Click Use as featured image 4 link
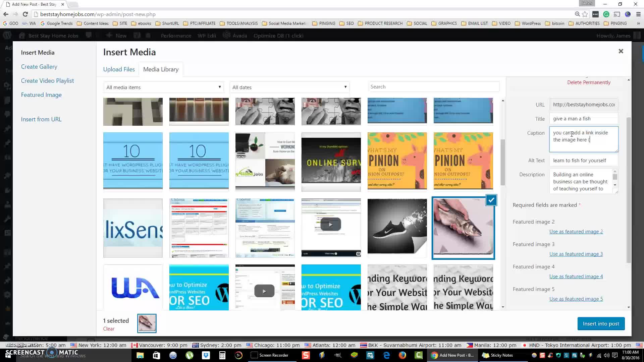 point(576,277)
